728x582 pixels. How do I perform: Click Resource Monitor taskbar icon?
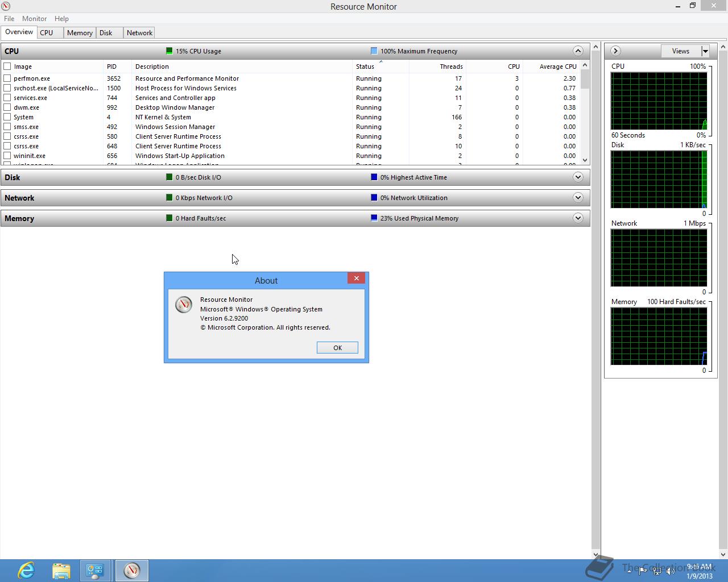coord(132,570)
